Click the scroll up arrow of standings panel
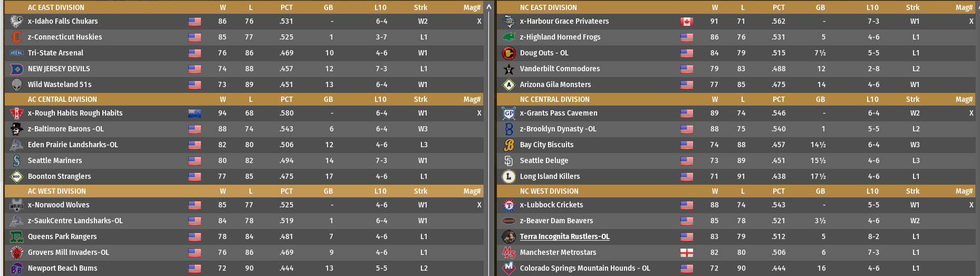Screen dimensions: 980x276 tap(489, 7)
